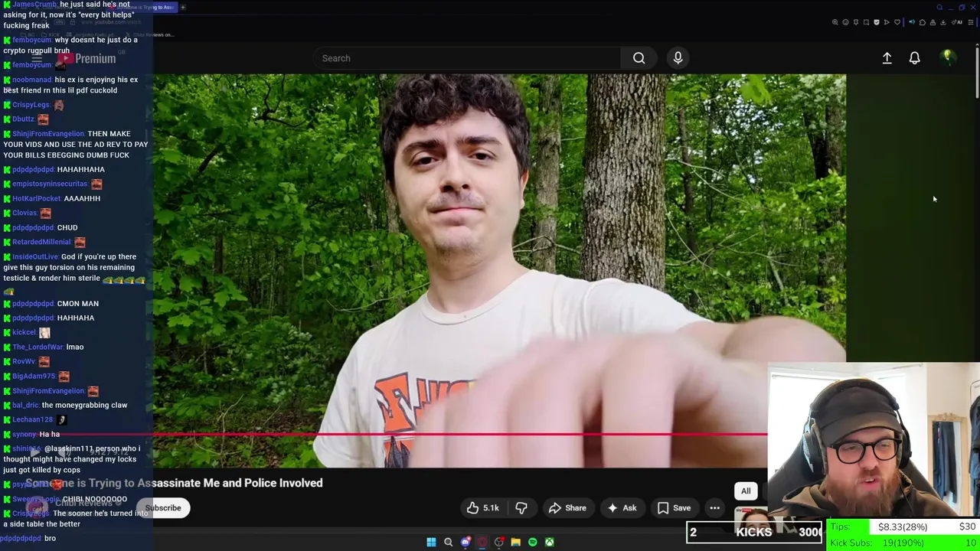Click the video title 'Someone is Trying to Assassinate Me'
The height and width of the screenshot is (551, 980).
(174, 483)
